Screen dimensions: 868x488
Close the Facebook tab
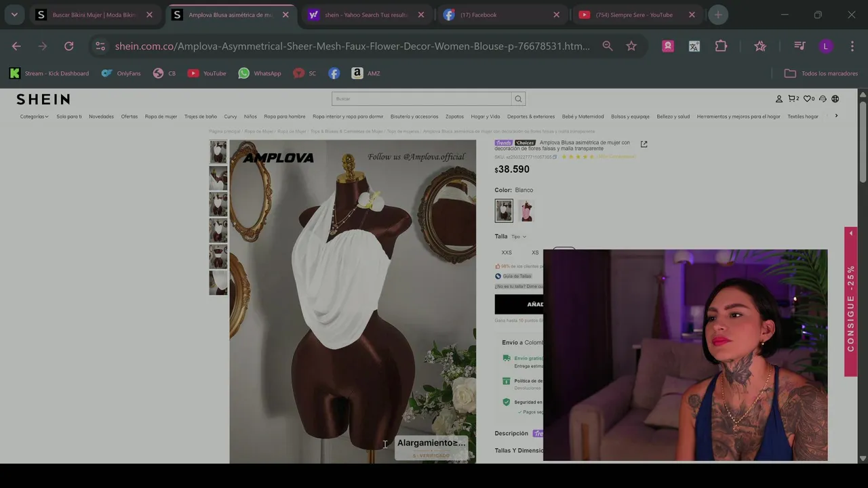pyautogui.click(x=556, y=15)
